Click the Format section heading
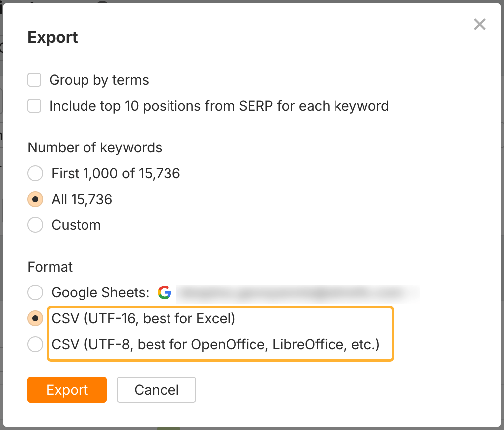Image resolution: width=504 pixels, height=430 pixels. tap(50, 267)
